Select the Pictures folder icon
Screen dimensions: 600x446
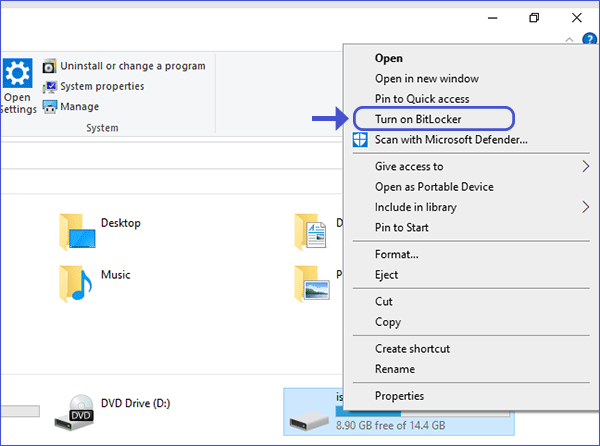(x=312, y=283)
